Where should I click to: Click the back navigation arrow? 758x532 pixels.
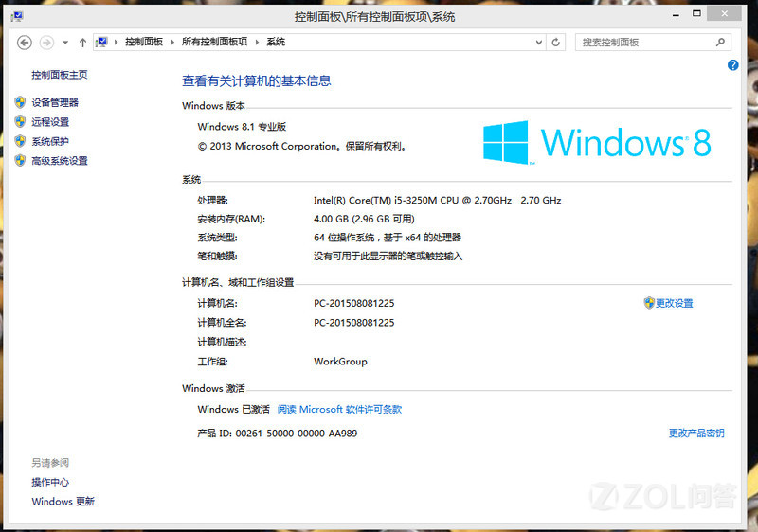coord(25,43)
